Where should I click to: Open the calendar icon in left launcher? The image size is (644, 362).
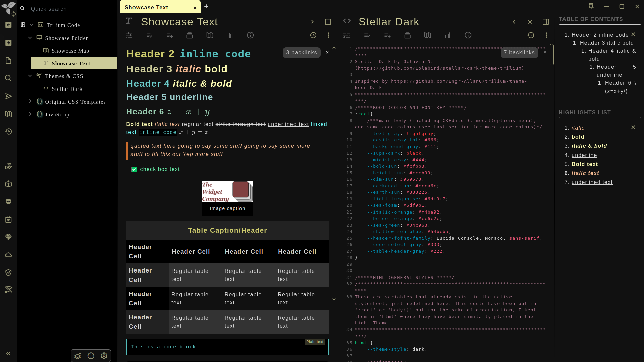pyautogui.click(x=8, y=220)
